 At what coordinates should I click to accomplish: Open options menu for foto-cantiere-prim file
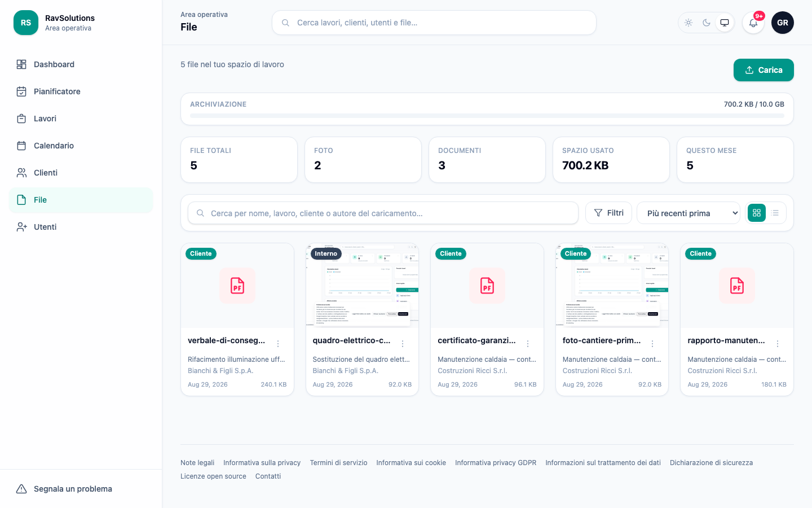(652, 344)
